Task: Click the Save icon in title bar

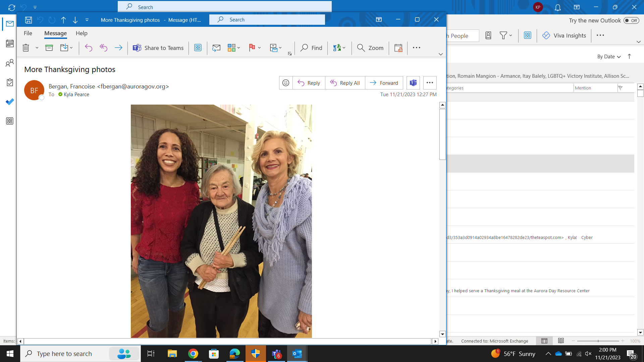Action: (29, 20)
